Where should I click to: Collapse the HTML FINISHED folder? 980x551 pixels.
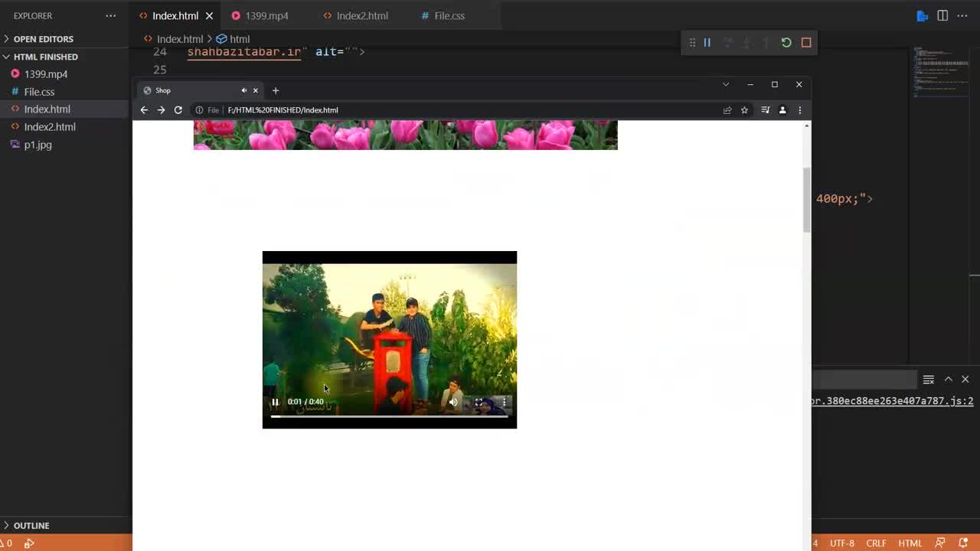(x=45, y=57)
